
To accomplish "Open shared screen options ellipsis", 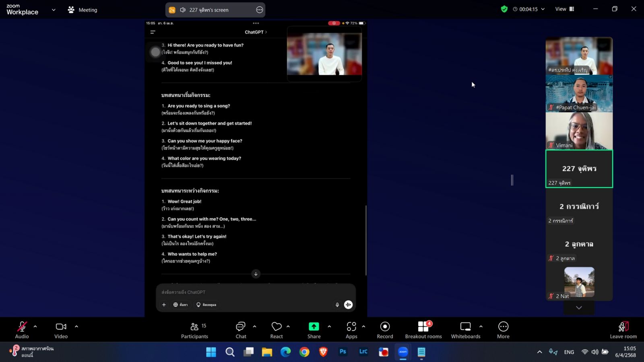I will (260, 10).
